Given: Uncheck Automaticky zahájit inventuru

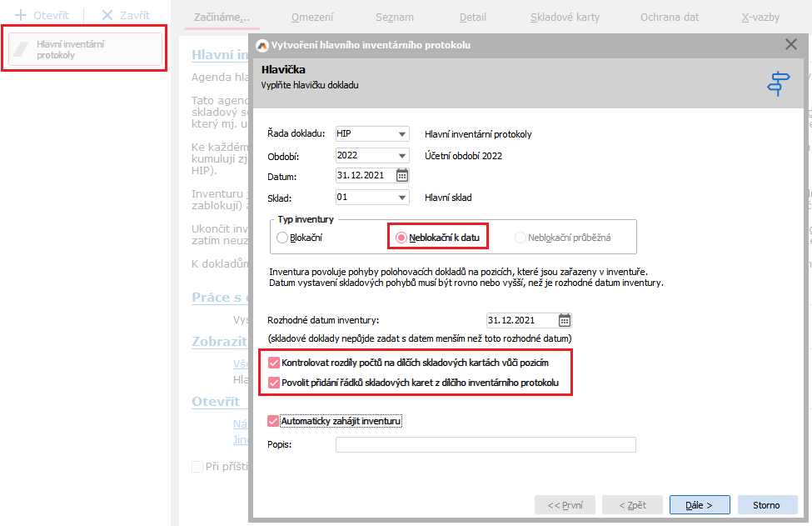Looking at the screenshot, I should point(274,421).
